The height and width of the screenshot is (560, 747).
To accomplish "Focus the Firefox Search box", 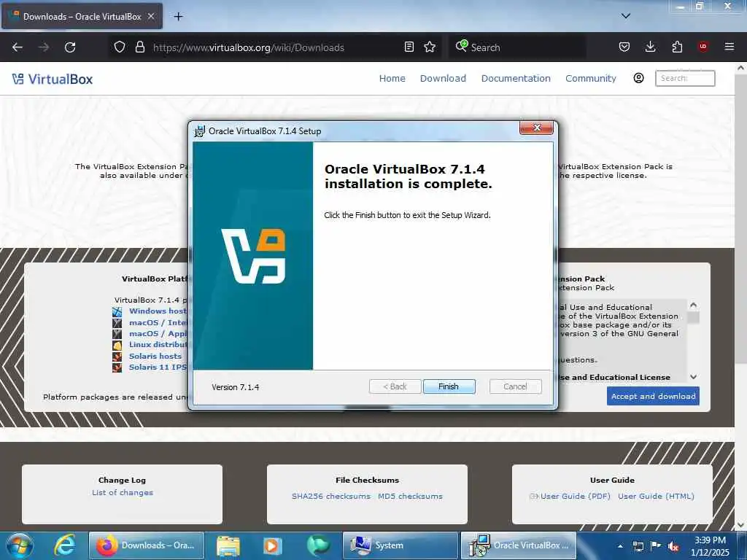I will 517,47.
